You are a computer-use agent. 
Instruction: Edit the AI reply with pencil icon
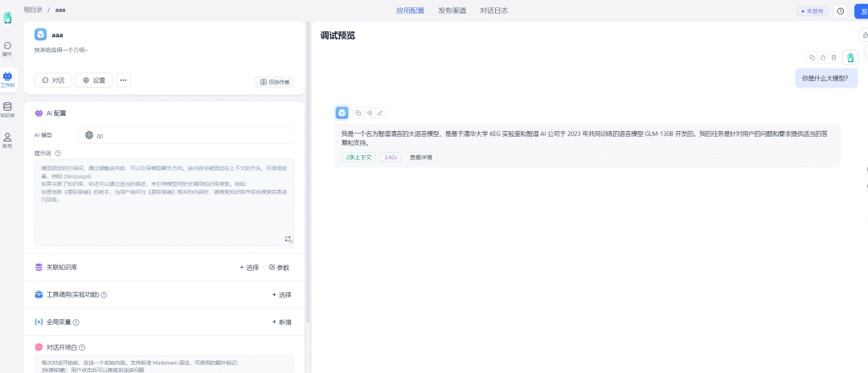[x=379, y=113]
